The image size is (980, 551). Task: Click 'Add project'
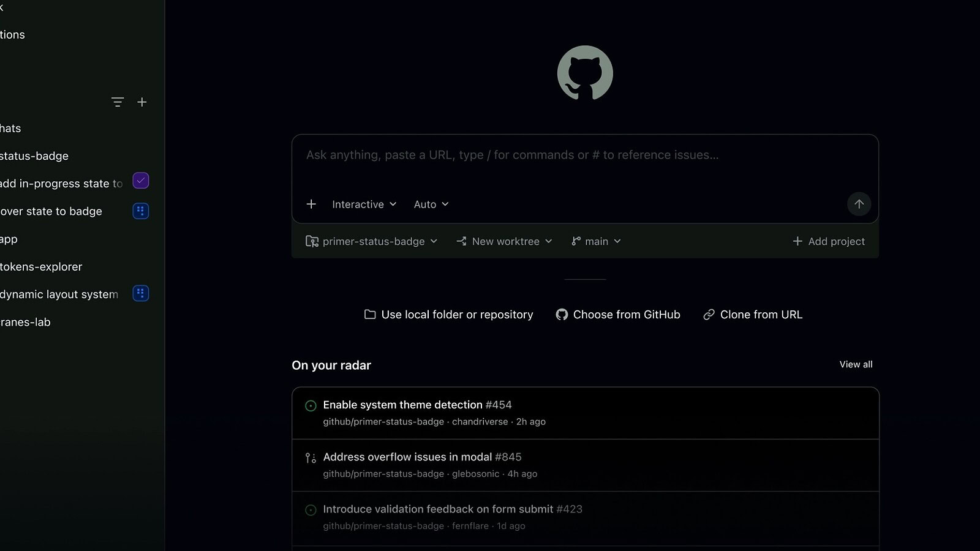pos(829,241)
